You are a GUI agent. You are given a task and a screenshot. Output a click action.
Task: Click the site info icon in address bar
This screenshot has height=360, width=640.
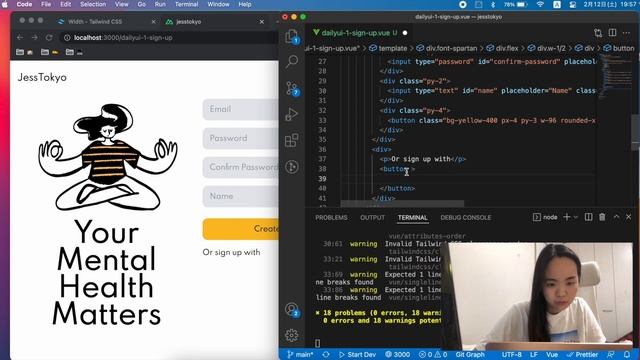coord(67,38)
